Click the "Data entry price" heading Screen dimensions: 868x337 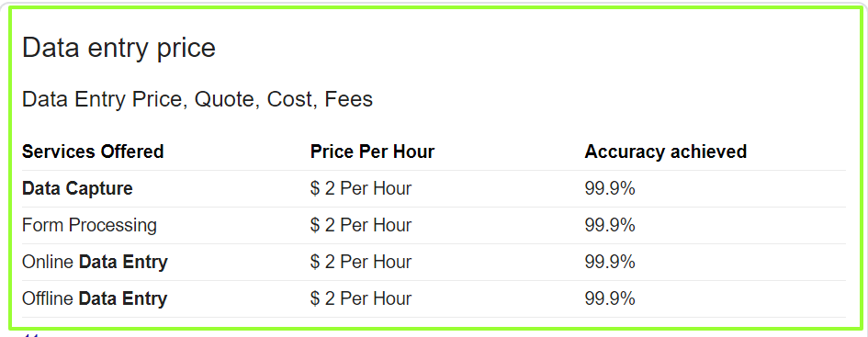(x=118, y=48)
